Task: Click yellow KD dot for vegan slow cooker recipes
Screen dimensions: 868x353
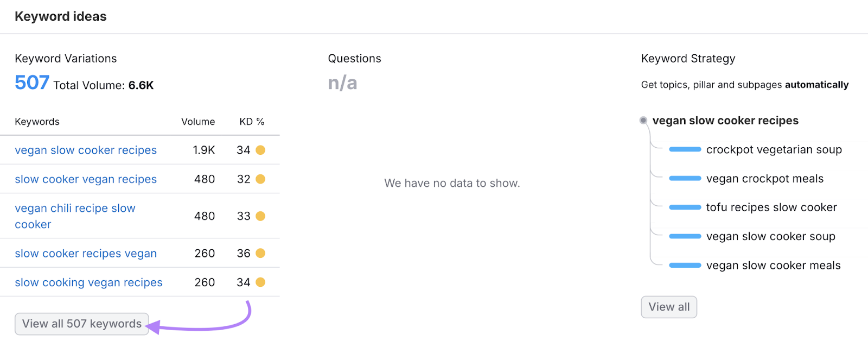Action: [260, 150]
